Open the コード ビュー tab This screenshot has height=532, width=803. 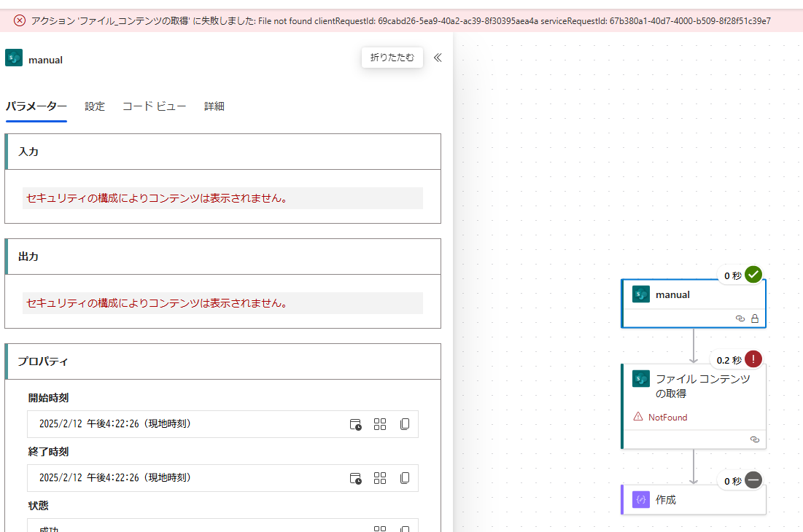click(x=154, y=106)
